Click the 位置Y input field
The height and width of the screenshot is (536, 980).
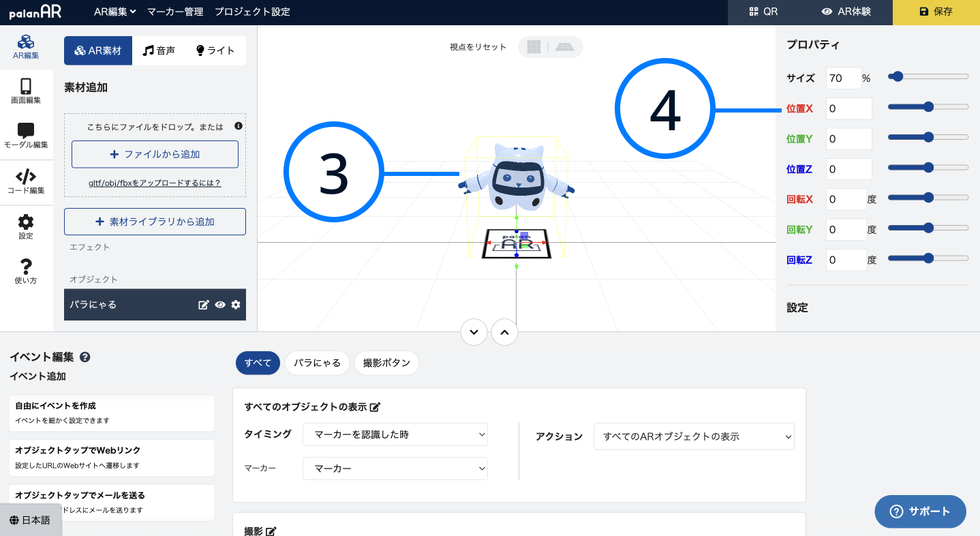pos(849,139)
